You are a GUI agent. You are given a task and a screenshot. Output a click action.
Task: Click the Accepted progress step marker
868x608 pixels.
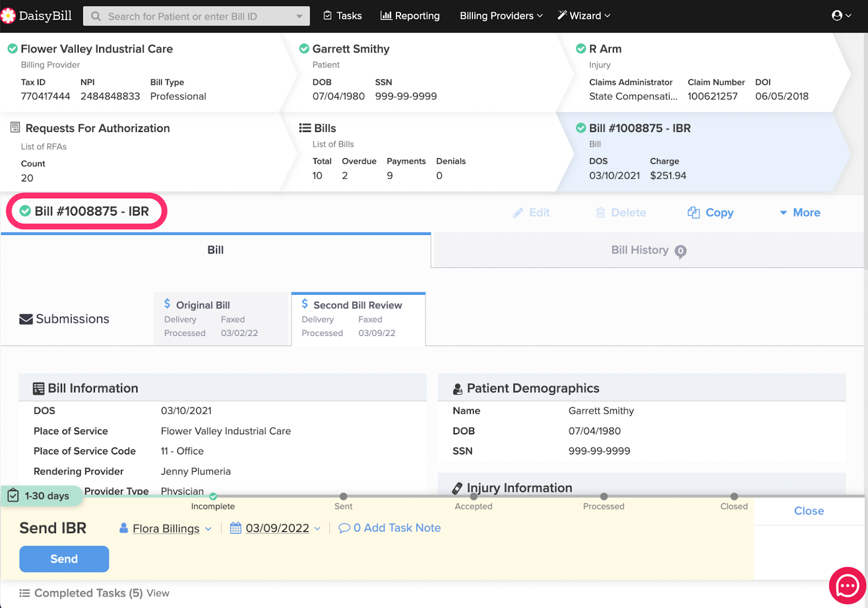pyautogui.click(x=474, y=496)
